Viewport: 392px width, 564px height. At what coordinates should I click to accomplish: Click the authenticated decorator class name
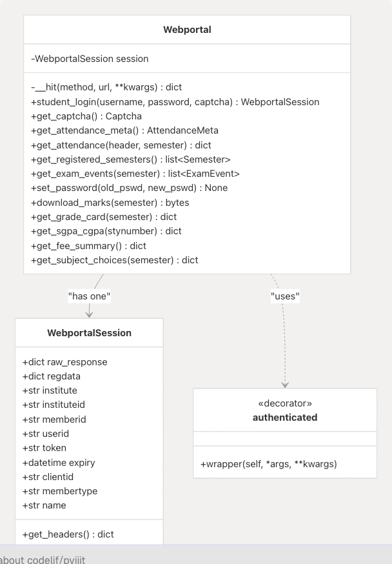point(285,417)
